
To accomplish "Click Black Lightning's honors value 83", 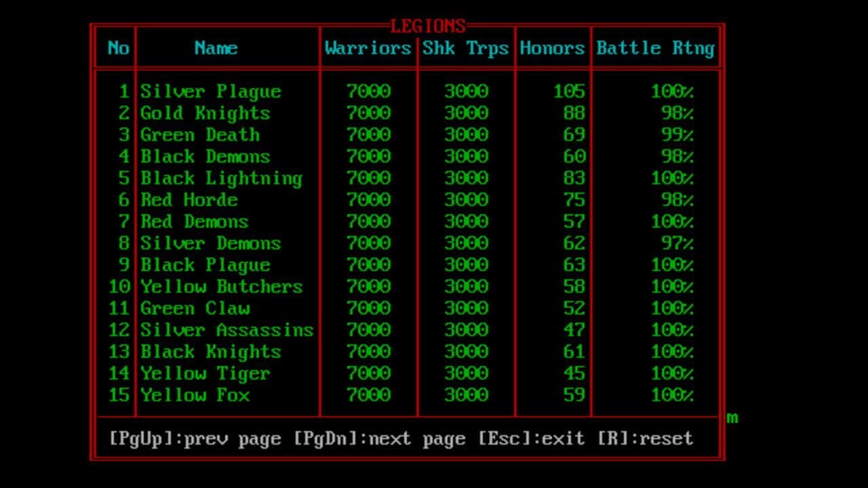I will coord(574,178).
